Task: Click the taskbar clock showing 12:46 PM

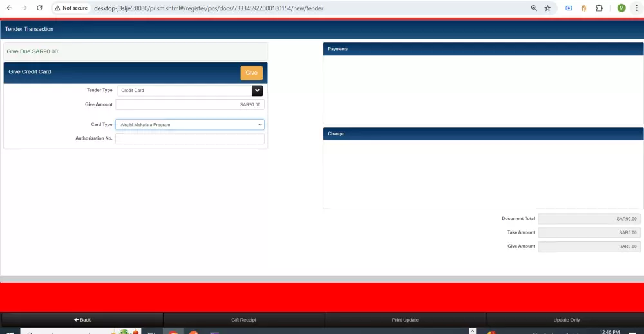Action: (x=609, y=331)
